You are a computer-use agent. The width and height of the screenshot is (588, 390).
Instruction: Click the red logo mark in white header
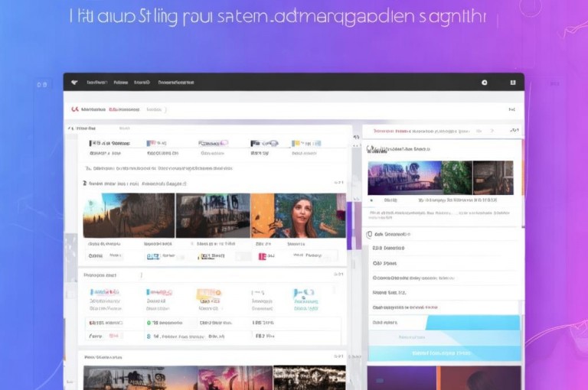point(75,109)
